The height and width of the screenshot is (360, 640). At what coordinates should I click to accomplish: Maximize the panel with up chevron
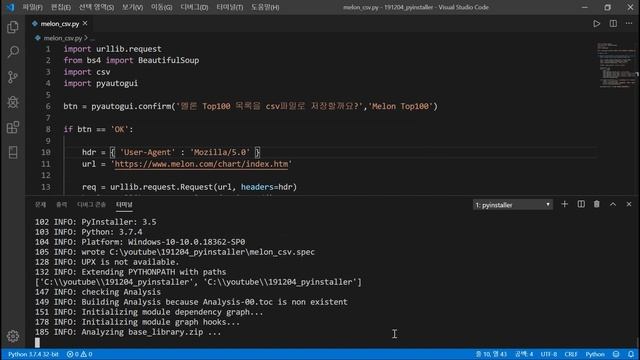[613, 204]
